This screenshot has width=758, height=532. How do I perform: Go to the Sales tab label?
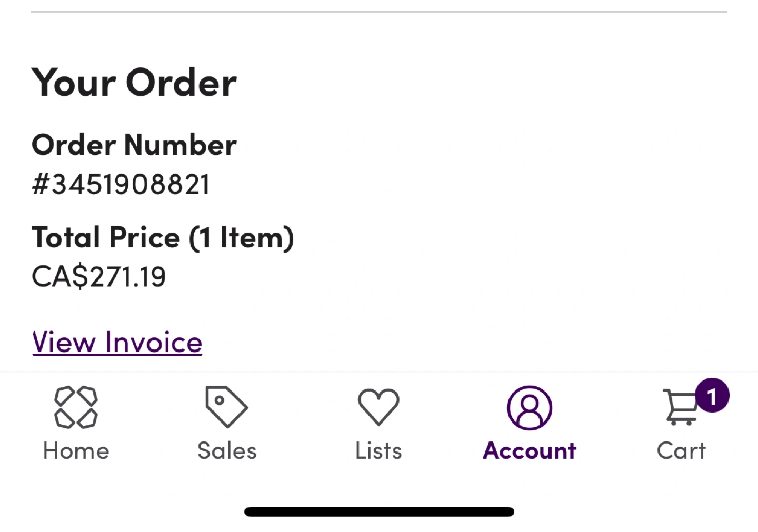click(x=227, y=451)
